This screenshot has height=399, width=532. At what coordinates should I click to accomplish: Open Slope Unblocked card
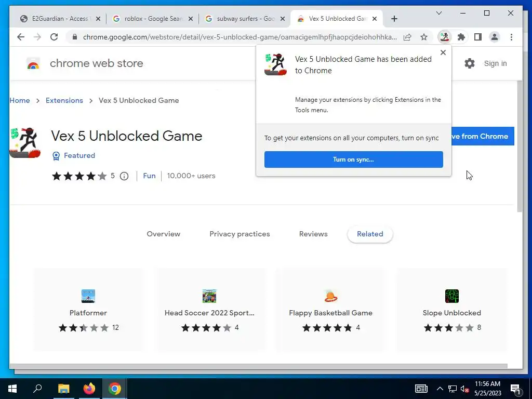[x=451, y=310]
